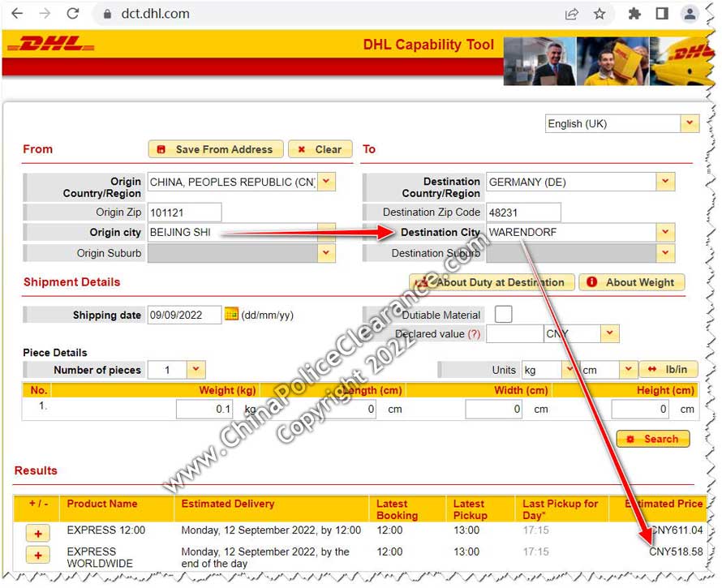Open declared value currency CNY dropdown
This screenshot has height=588, width=722.
pyautogui.click(x=610, y=333)
